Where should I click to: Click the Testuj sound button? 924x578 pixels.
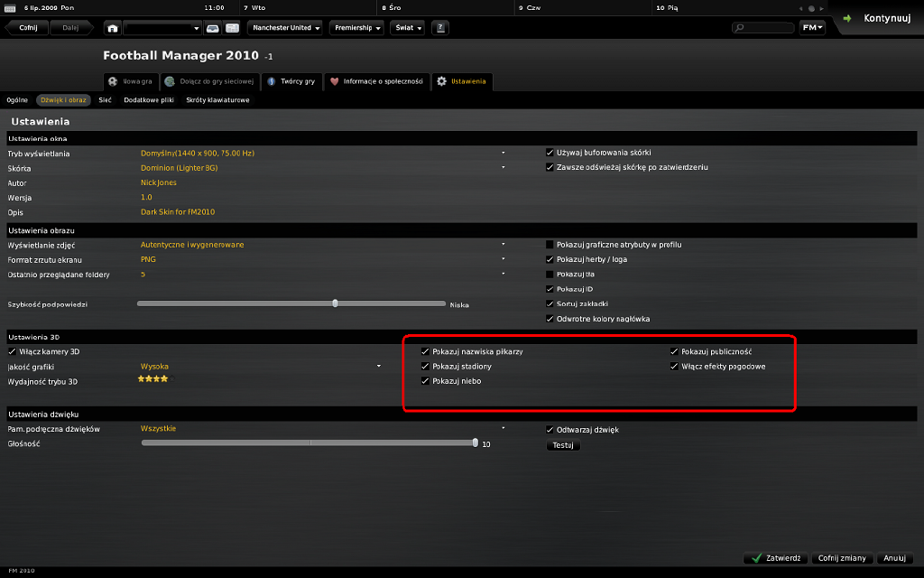(x=563, y=445)
